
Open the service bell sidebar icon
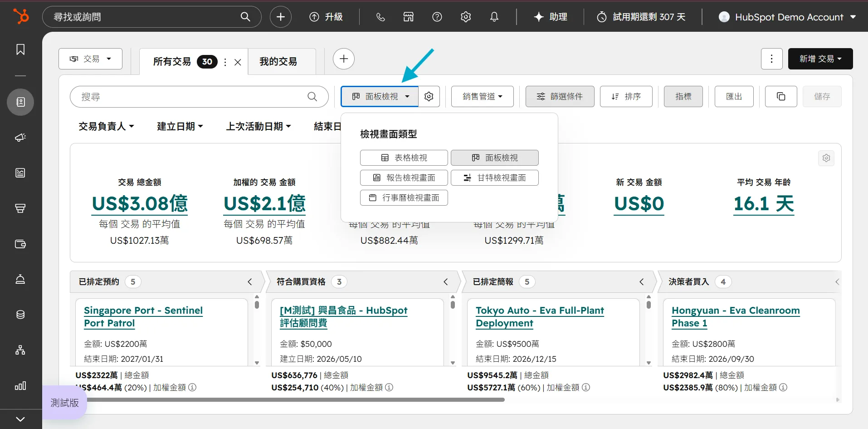[x=20, y=279]
